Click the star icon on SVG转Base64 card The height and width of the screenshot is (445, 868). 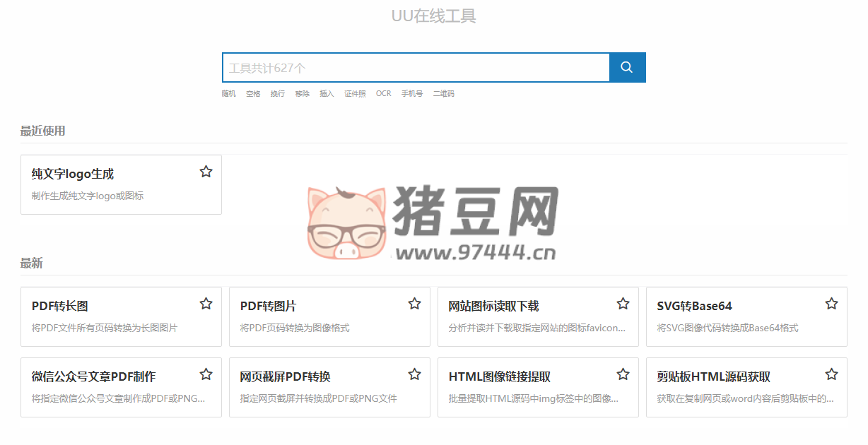tap(831, 303)
